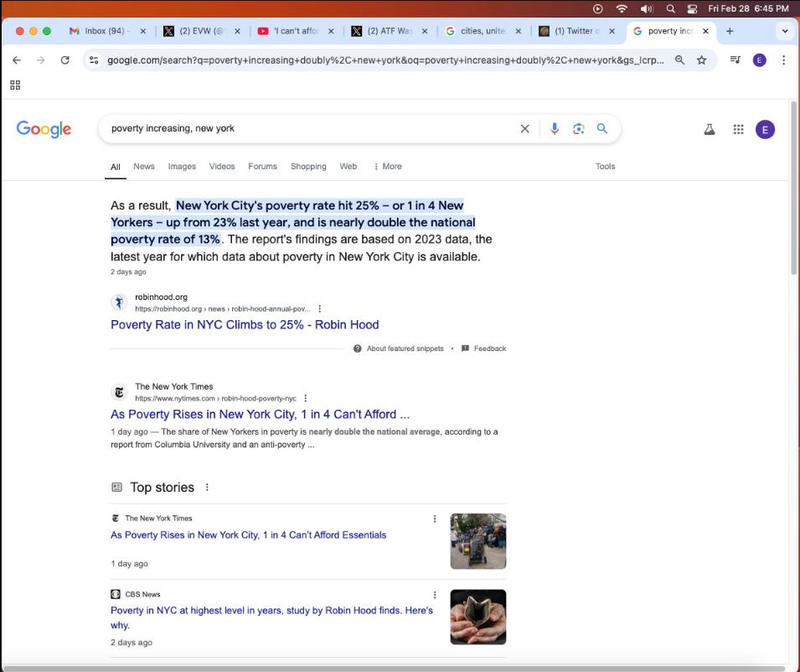
Task: Click the address bar URL field
Action: [x=385, y=60]
